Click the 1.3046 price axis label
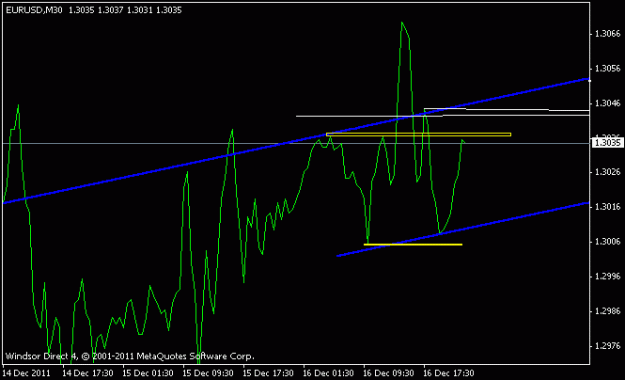625x380 pixels. click(x=607, y=103)
